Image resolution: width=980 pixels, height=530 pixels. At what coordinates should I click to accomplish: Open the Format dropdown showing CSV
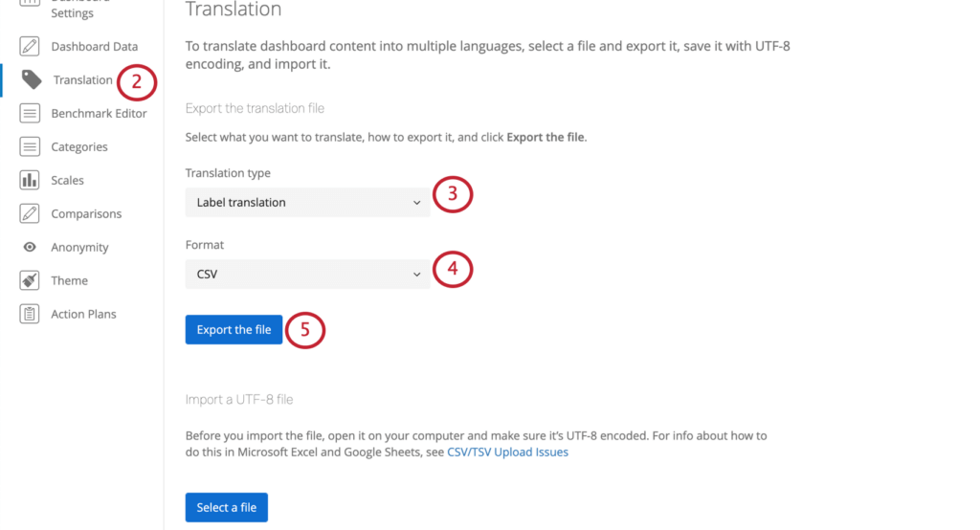(x=307, y=274)
